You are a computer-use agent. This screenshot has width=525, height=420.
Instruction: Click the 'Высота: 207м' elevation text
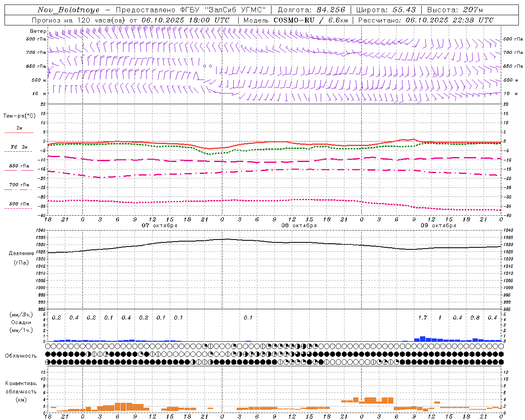[455, 10]
